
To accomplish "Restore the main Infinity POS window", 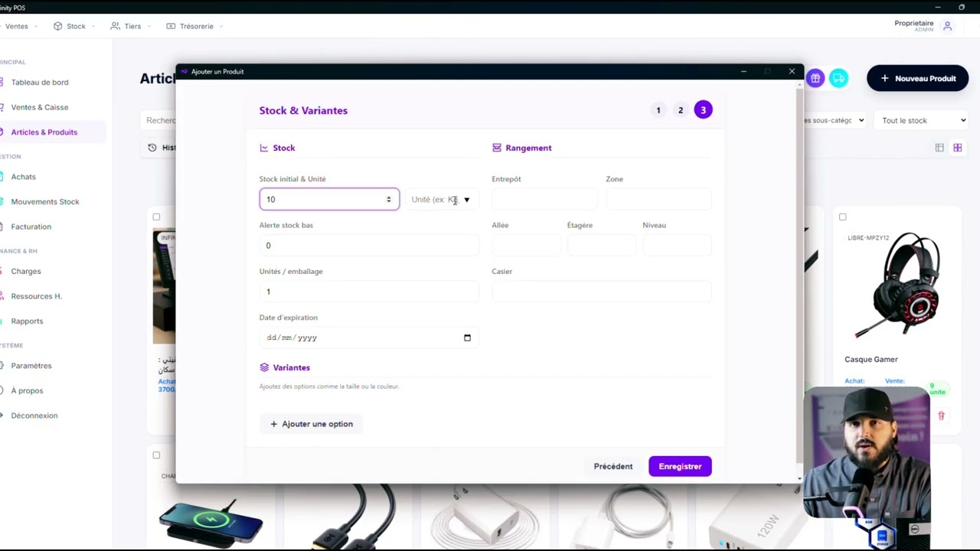I will (x=962, y=8).
